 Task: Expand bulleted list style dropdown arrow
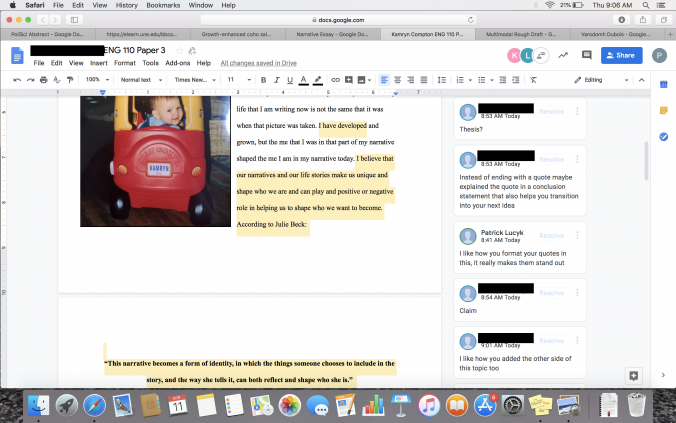(x=492, y=80)
